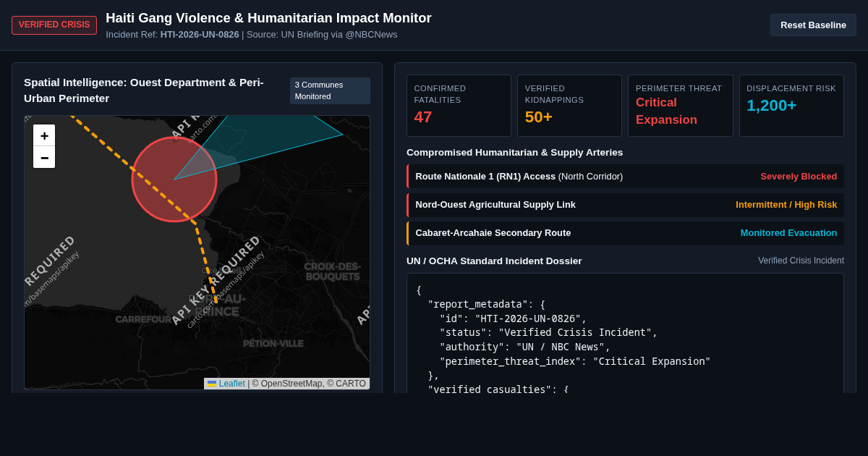Click the Croix-des-Bouquets map label
The image size is (868, 456).
(x=332, y=271)
